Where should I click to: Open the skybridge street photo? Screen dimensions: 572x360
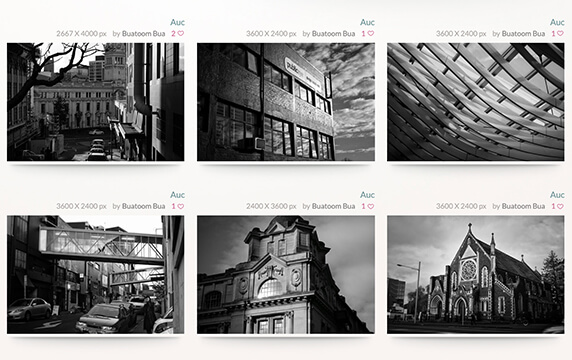(x=96, y=275)
